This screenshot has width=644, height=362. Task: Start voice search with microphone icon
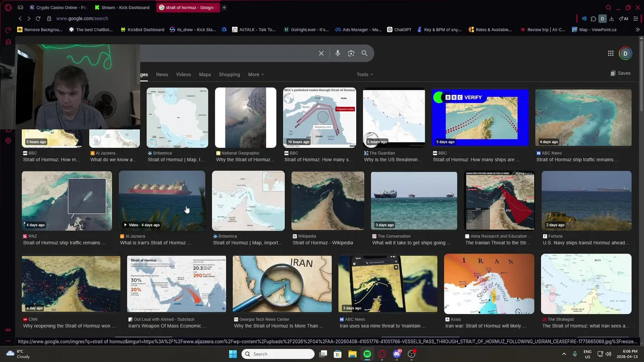tap(338, 53)
